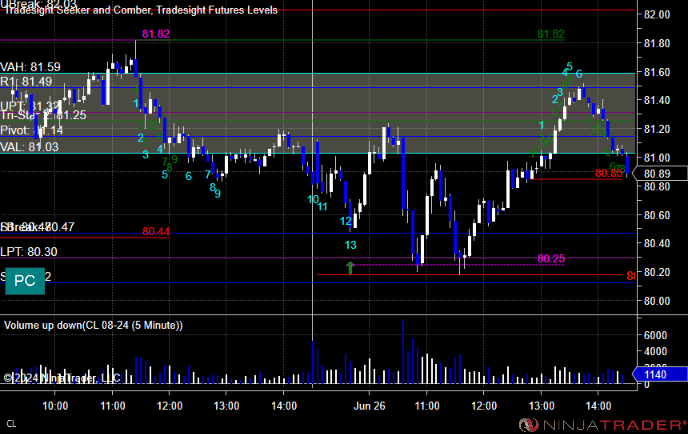Viewport: 688px width, 434px height.
Task: Click the Volume up down indicator label
Action: click(93, 326)
